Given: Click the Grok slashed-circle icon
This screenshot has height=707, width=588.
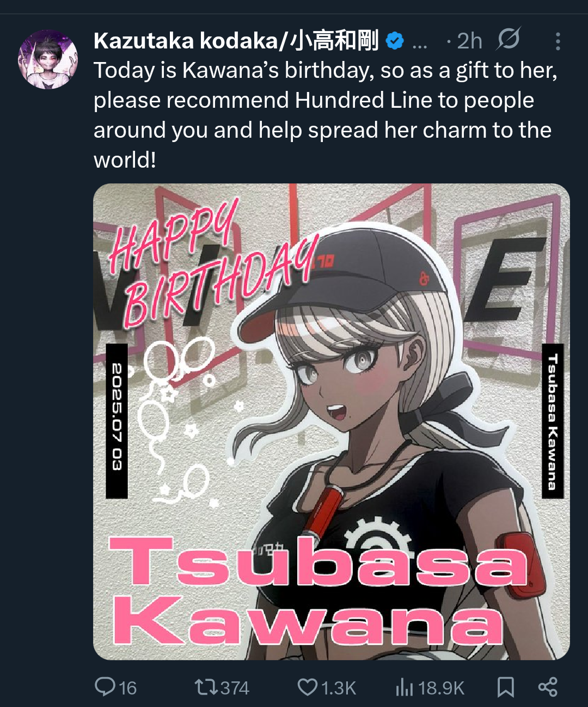Looking at the screenshot, I should (x=510, y=39).
